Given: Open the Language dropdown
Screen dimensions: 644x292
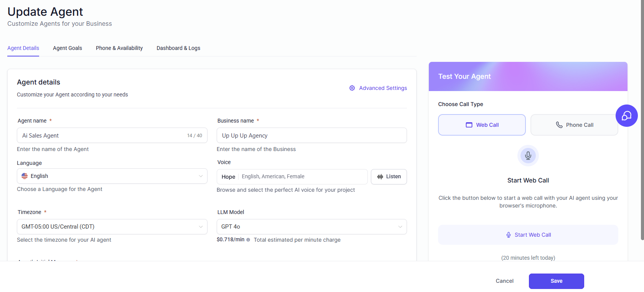Looking at the screenshot, I should [x=112, y=176].
